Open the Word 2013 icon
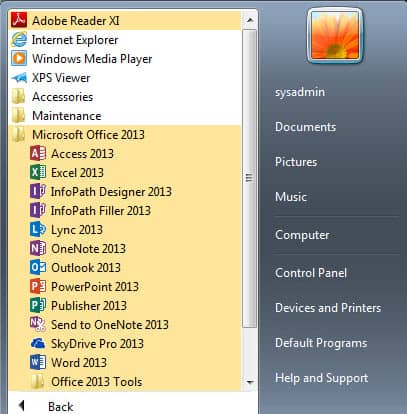 38,363
